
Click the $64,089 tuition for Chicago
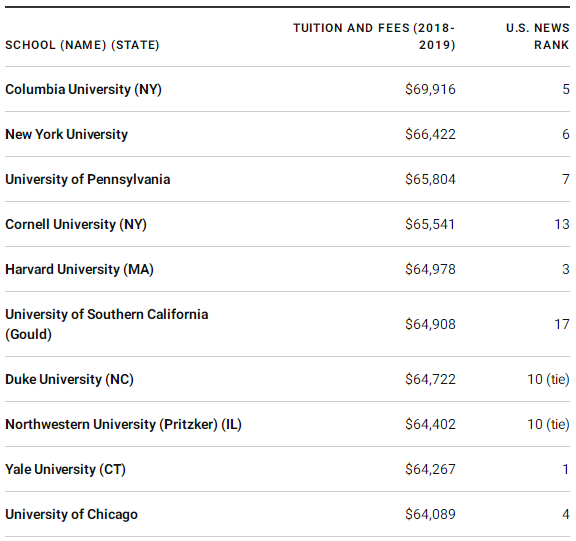point(431,514)
